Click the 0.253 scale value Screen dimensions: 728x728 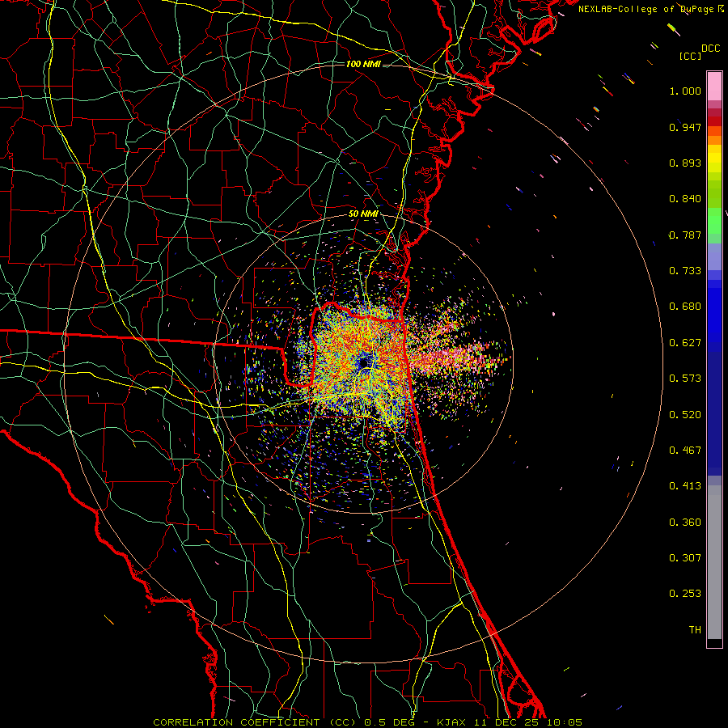[685, 594]
